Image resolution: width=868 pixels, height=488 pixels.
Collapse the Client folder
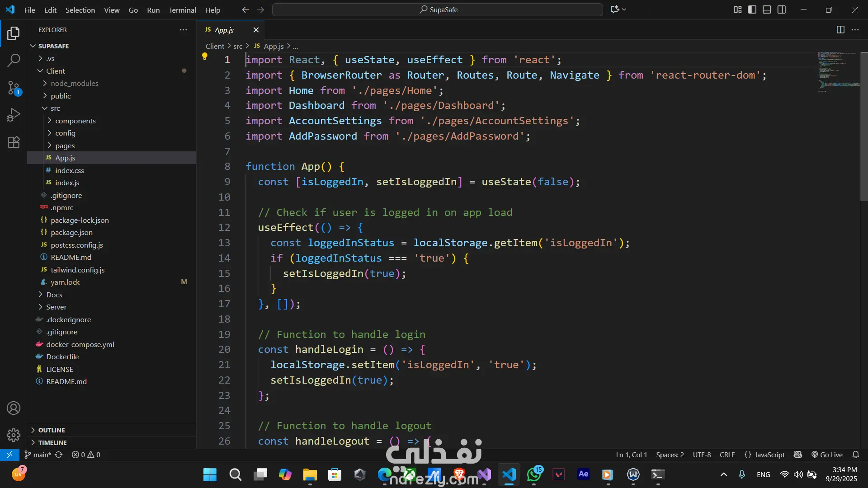[x=55, y=71]
